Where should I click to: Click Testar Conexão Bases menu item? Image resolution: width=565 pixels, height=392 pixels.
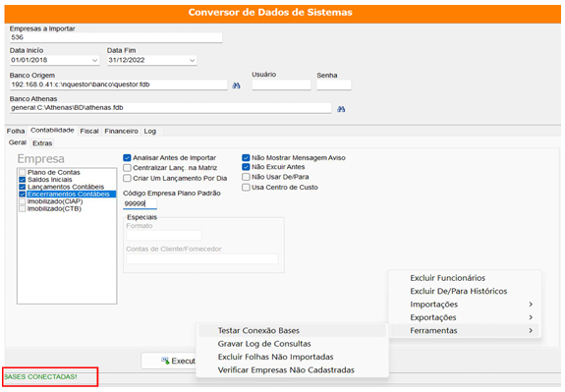coord(292,331)
